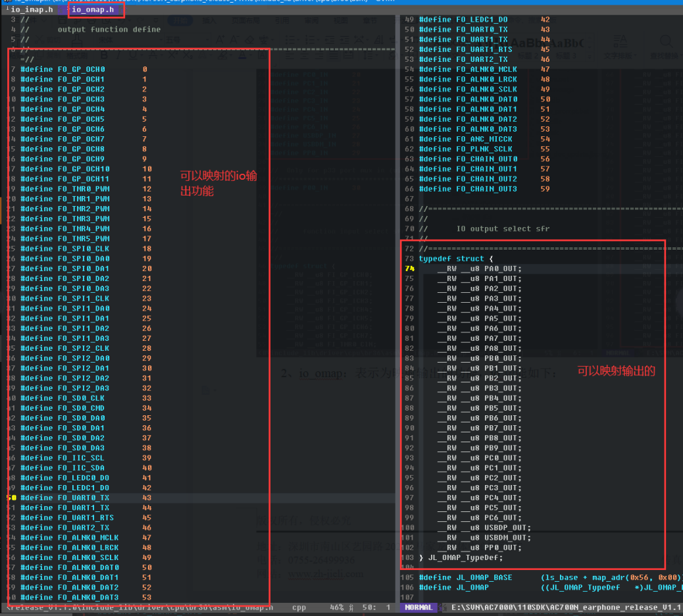Select the FO_LEDC0_DO define line
Viewport: 683px width, 616px height.
pos(86,478)
